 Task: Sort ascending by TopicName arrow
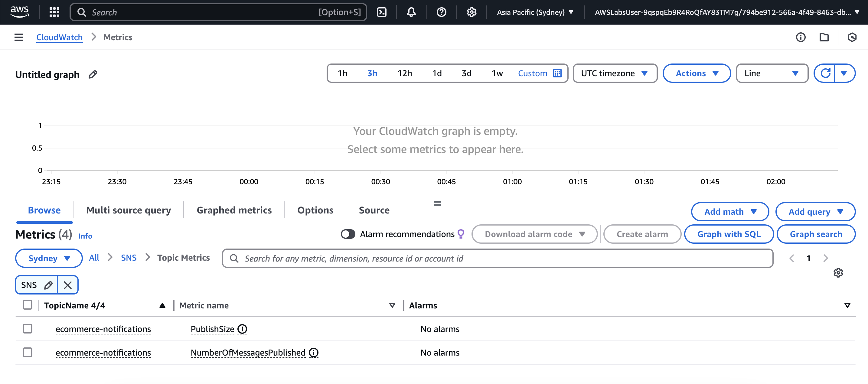click(162, 305)
